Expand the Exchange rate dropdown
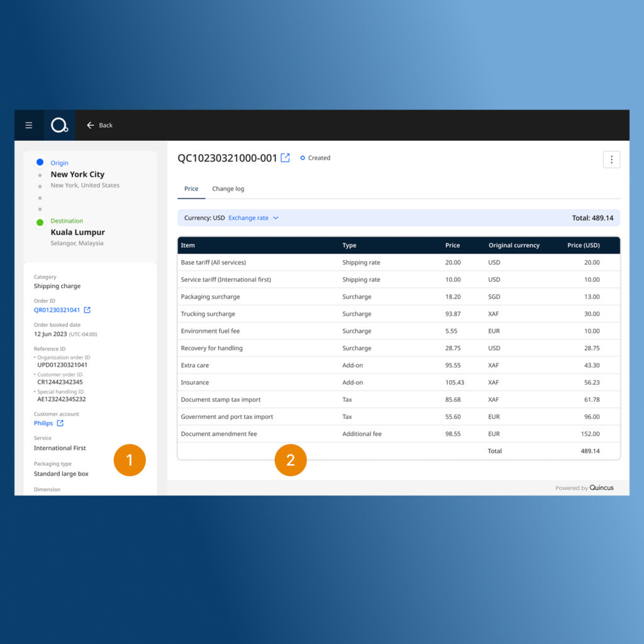This screenshot has width=644, height=644. click(253, 218)
